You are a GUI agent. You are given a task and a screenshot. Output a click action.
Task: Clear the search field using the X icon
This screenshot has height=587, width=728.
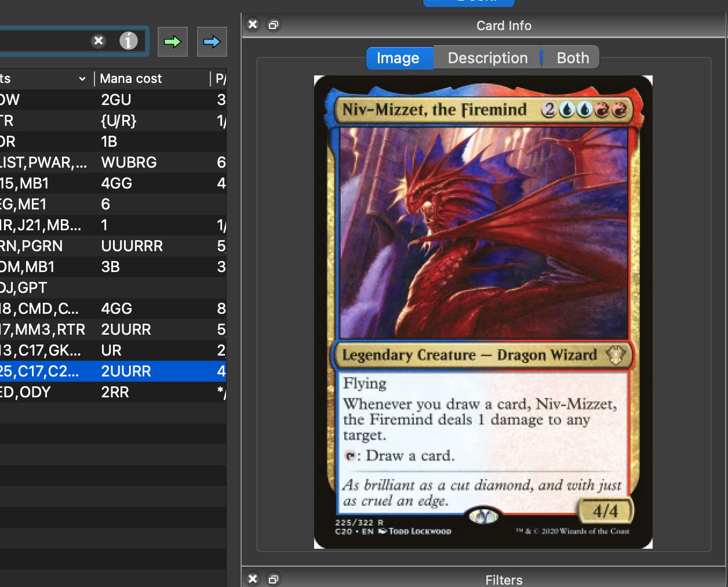tap(99, 41)
